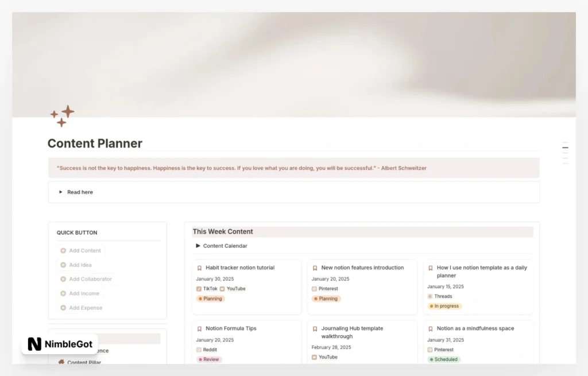Click Planning status tag on Habit tracker card
This screenshot has width=588, height=376.
tap(210, 299)
